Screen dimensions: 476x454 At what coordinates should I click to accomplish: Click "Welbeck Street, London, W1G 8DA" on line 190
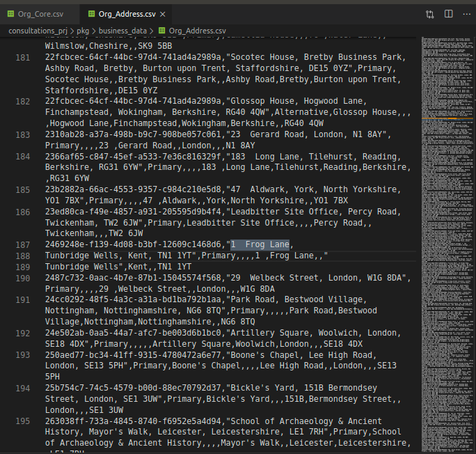326,278
